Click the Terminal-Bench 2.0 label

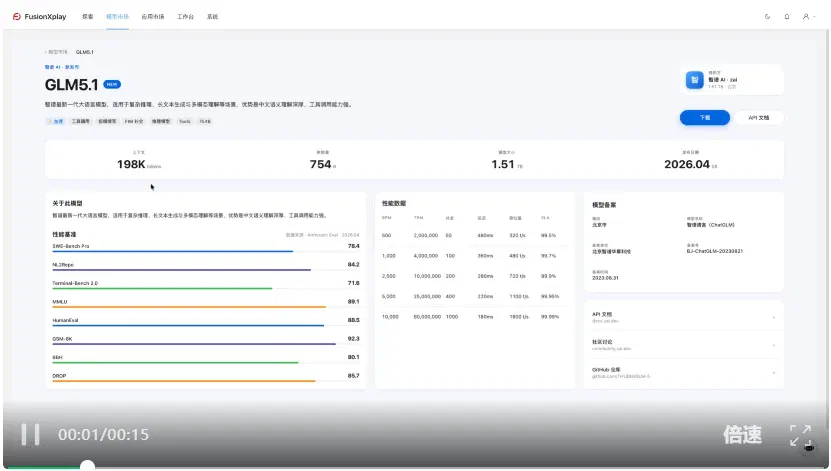(75, 283)
